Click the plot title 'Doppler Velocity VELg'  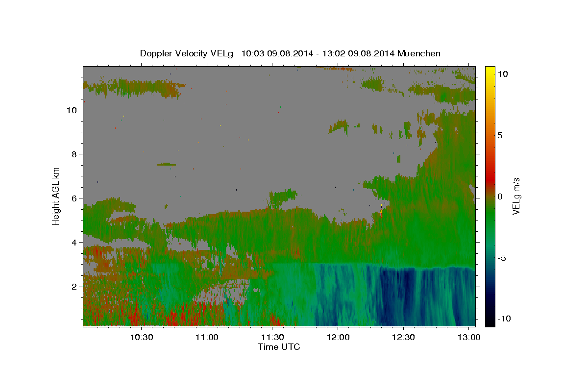pyautogui.click(x=187, y=53)
